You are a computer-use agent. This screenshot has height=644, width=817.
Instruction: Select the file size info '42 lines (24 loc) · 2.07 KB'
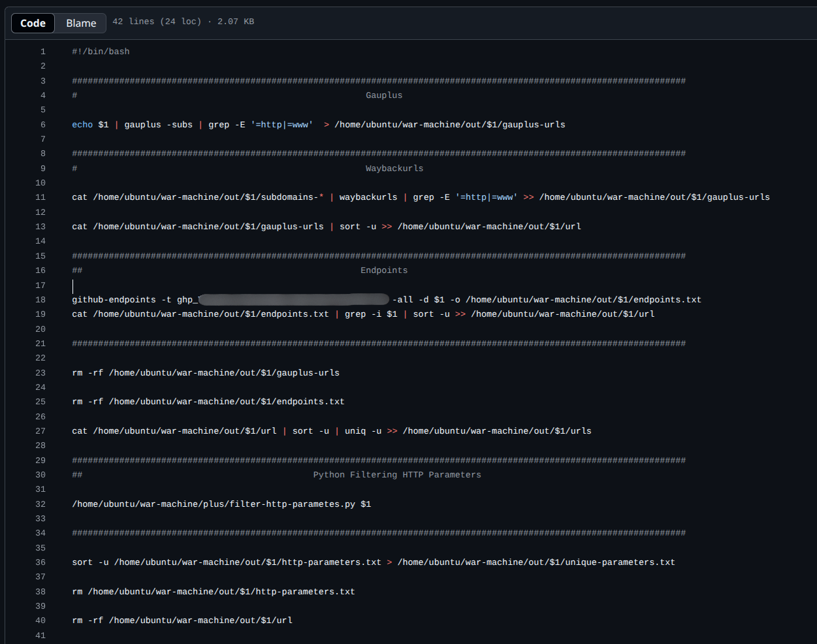click(x=184, y=22)
